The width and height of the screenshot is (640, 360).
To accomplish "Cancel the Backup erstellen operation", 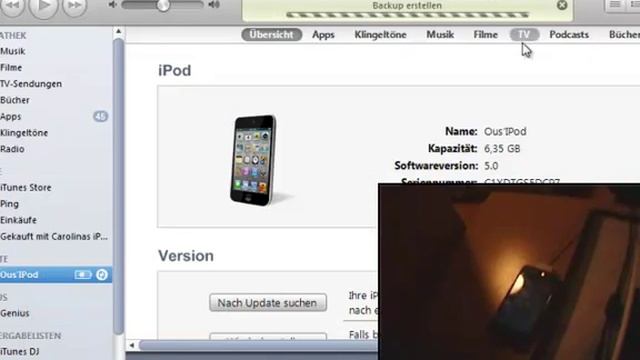I will [562, 5].
